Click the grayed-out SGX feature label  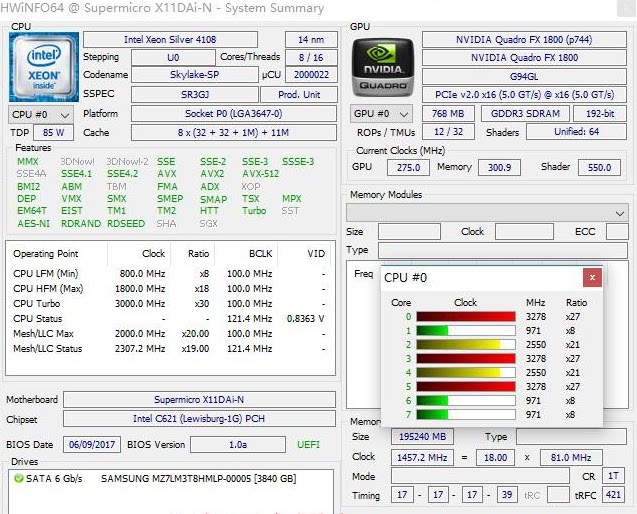tap(208, 223)
